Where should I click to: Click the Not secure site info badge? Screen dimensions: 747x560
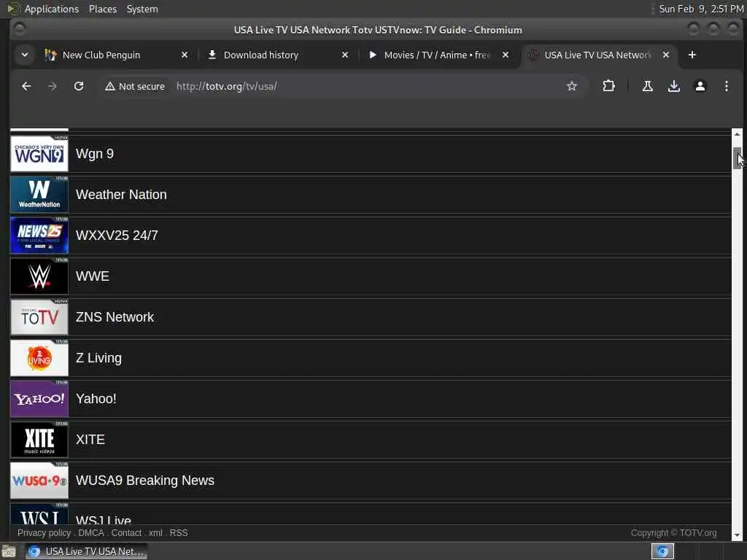pyautogui.click(x=135, y=86)
